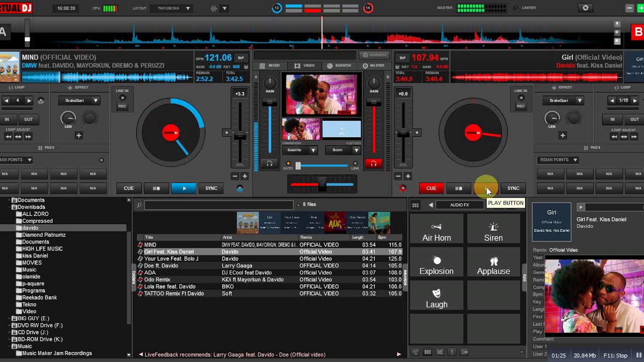This screenshot has height=362, width=644.
Task: Click the LiveFeedback previous arrow
Action: click(141, 354)
